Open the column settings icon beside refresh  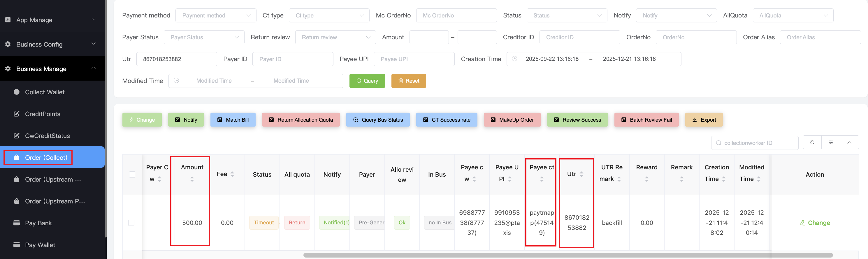pos(831,143)
